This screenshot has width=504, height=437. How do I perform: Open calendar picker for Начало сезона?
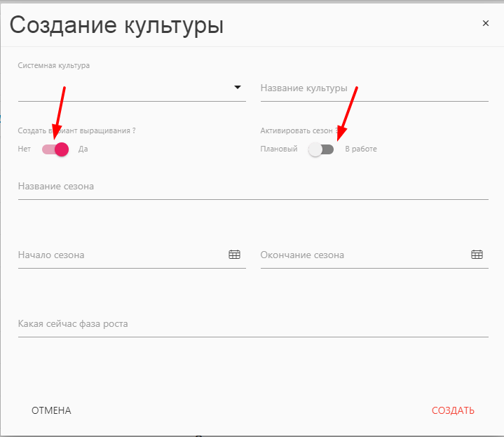click(x=234, y=255)
